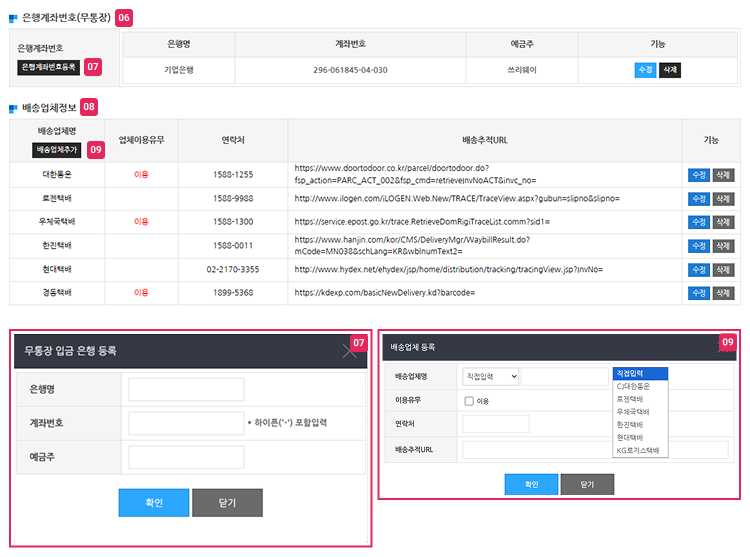750x557 pixels.
Task: Click 삭제 for 한진택배 row
Action: (723, 246)
